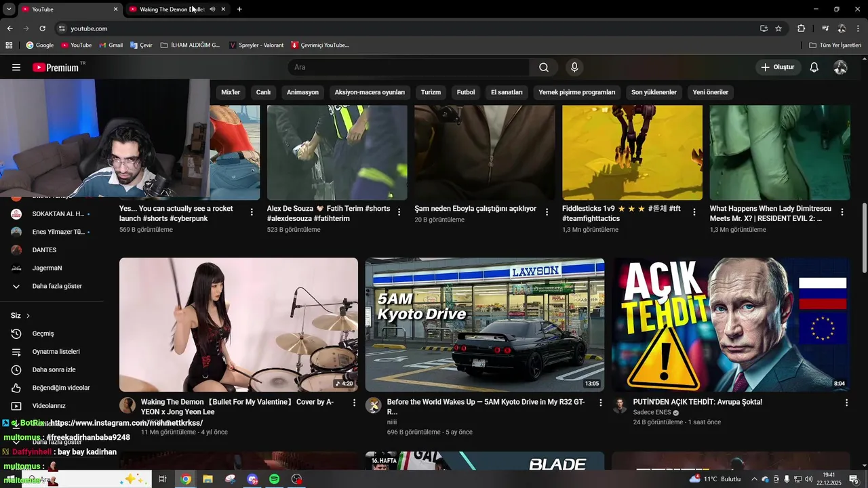Open more options for Waking The Demon video
The width and height of the screenshot is (868, 488).
coord(353,403)
